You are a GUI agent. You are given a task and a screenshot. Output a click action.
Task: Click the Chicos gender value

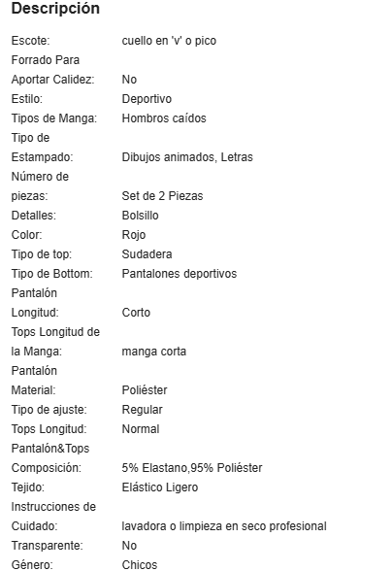140,565
